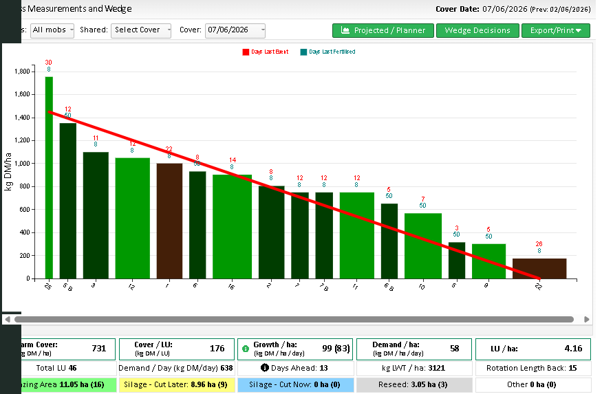The image size is (602, 394).
Task: Click the x-axis label 22
Action: 538,286
